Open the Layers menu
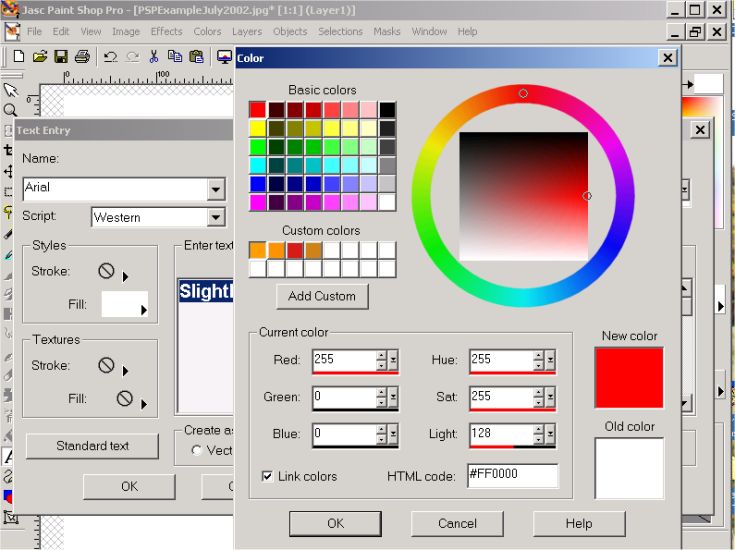This screenshot has width=735, height=550. coord(246,32)
